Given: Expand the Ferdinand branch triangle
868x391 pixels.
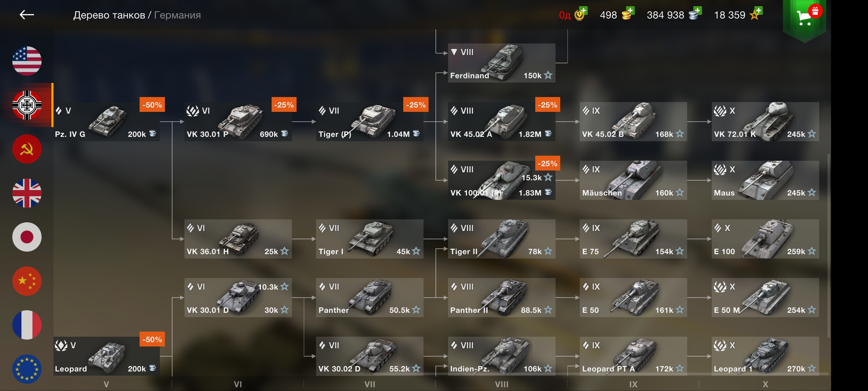Looking at the screenshot, I should 454,52.
